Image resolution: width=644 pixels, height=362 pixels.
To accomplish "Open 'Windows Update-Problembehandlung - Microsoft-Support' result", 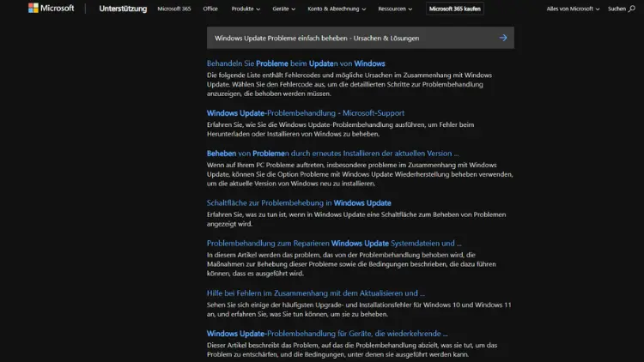I will [x=306, y=113].
